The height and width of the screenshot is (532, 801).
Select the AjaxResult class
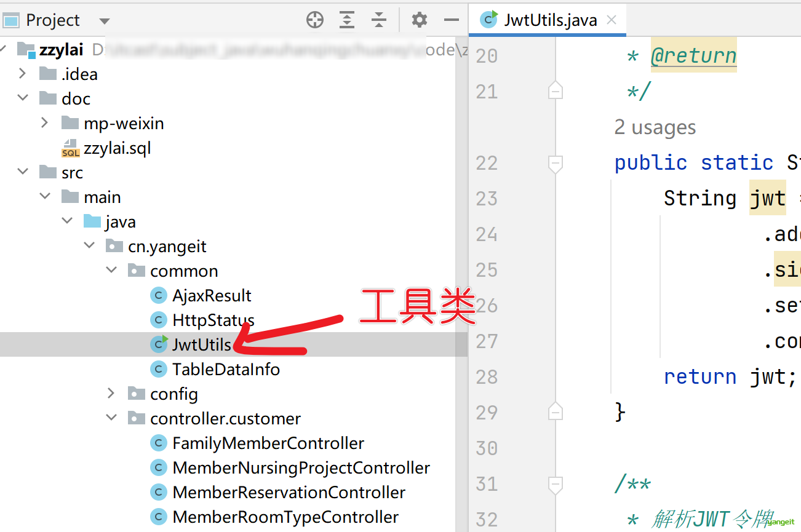(x=212, y=296)
